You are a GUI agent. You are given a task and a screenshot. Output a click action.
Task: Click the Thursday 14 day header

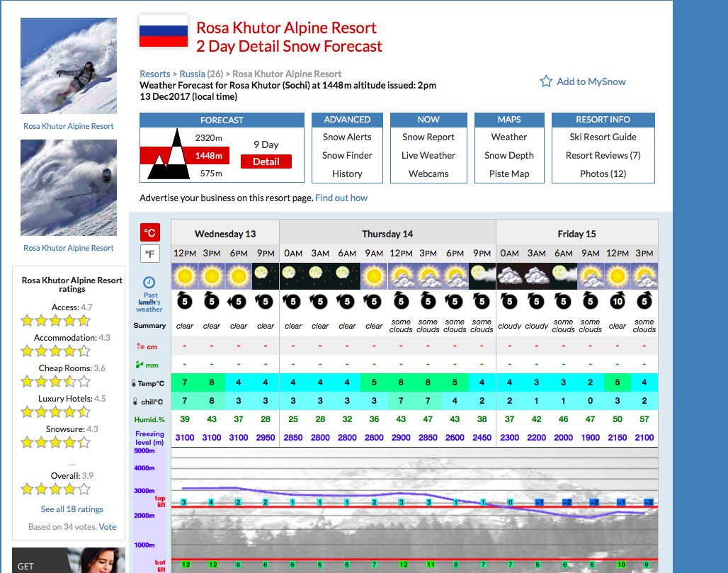[387, 234]
